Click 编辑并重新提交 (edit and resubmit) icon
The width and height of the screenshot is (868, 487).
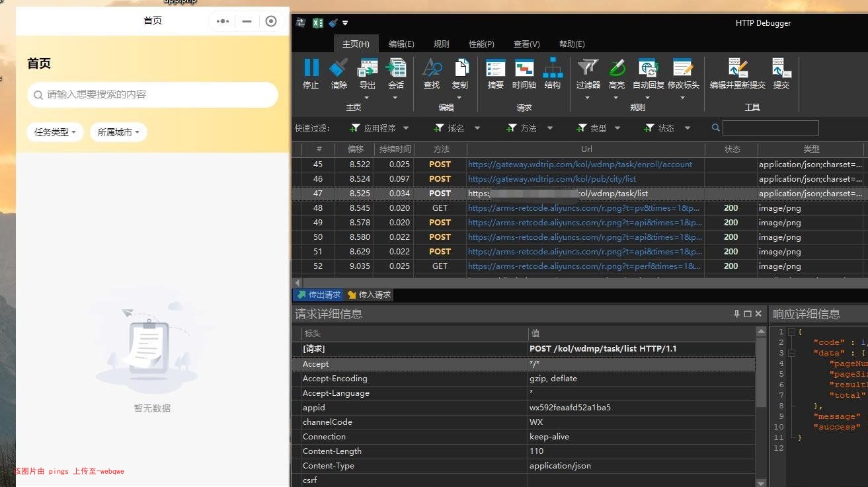pyautogui.click(x=738, y=67)
